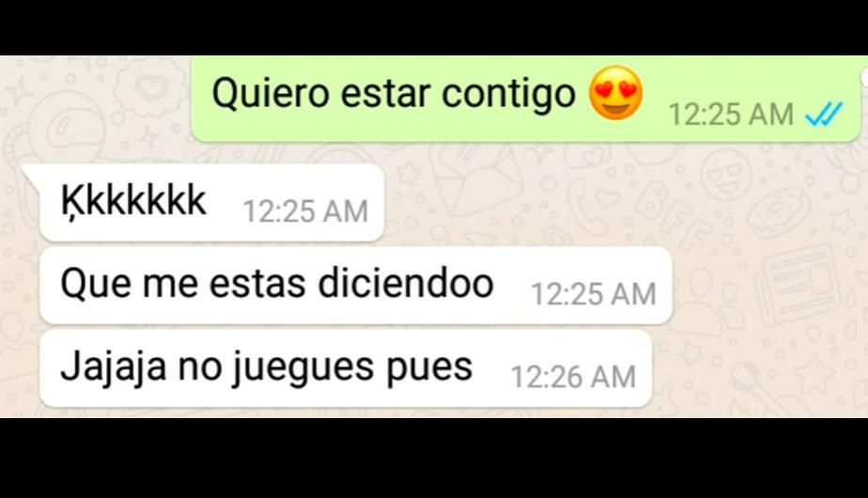868x498 pixels.
Task: Click the donut doodle in the chat wallpaper
Action: point(778,212)
